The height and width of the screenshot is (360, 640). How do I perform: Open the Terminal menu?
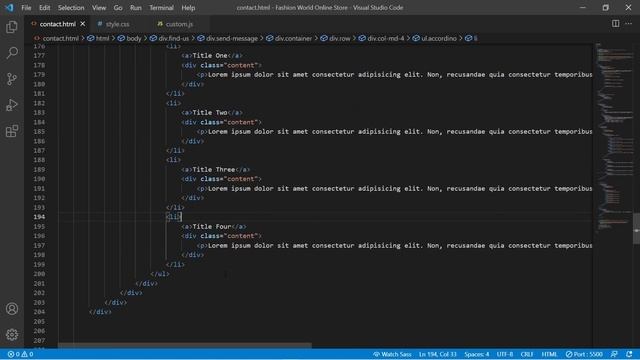click(x=161, y=8)
